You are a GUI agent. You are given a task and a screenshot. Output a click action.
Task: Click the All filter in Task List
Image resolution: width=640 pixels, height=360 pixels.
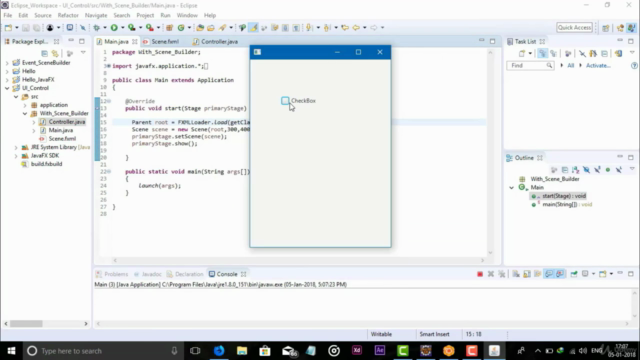tap(570, 65)
